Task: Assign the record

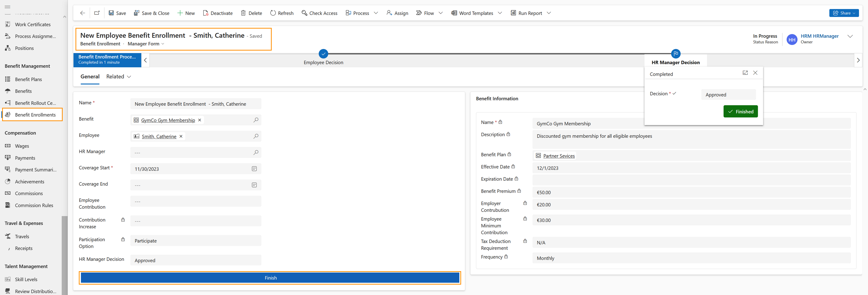Action: click(x=397, y=13)
